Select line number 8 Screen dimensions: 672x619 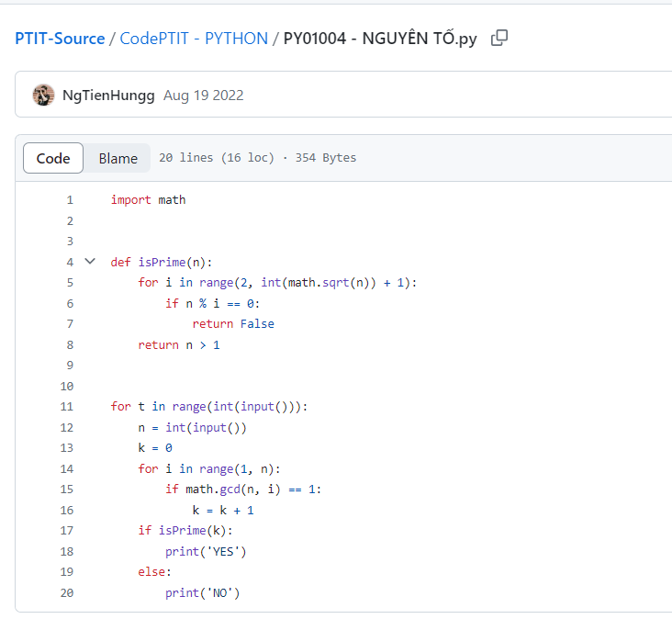click(69, 344)
